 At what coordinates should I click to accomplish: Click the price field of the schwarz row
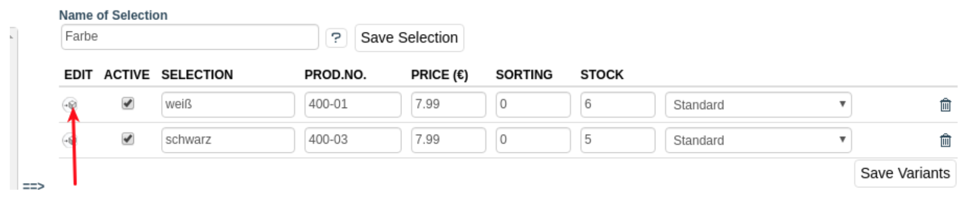pos(448,140)
